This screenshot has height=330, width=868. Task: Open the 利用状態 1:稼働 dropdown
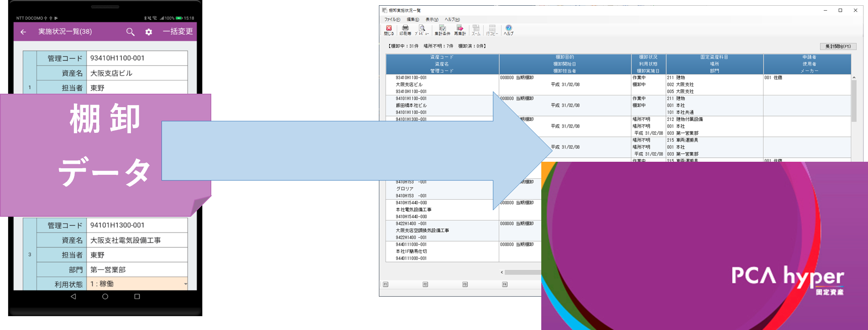(x=137, y=284)
